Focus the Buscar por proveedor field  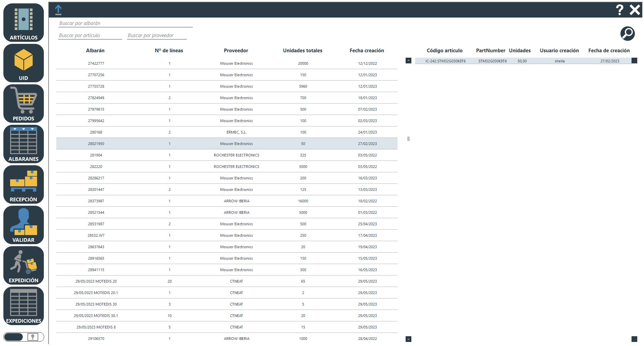(157, 35)
